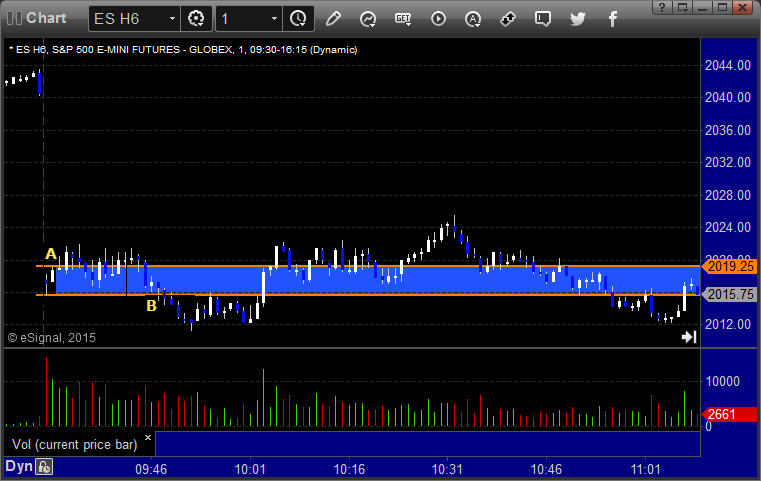Open the chart comment bubble icon

tap(543, 19)
